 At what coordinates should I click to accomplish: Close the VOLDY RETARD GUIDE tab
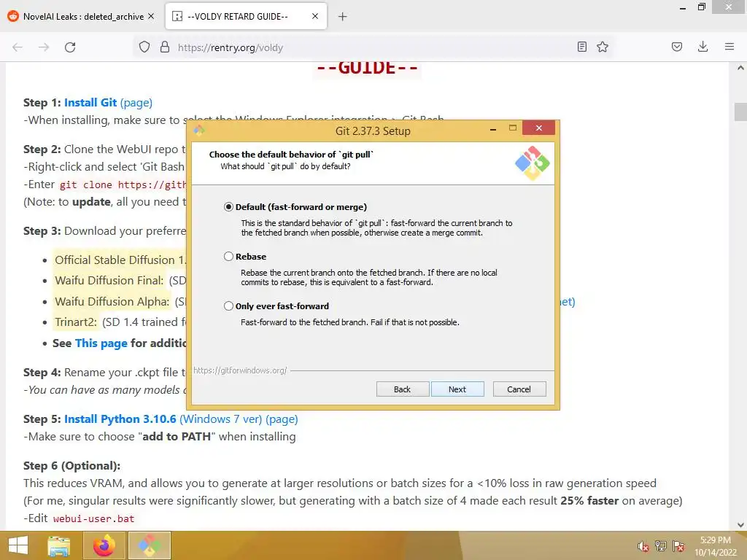pyautogui.click(x=315, y=16)
